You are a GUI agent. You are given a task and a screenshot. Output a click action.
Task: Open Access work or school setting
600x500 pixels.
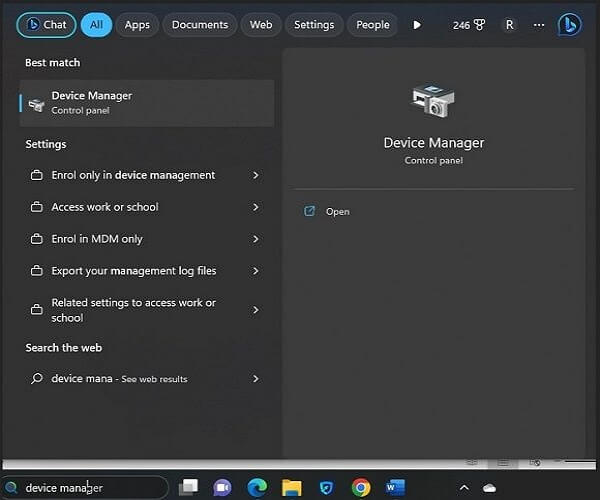point(147,207)
